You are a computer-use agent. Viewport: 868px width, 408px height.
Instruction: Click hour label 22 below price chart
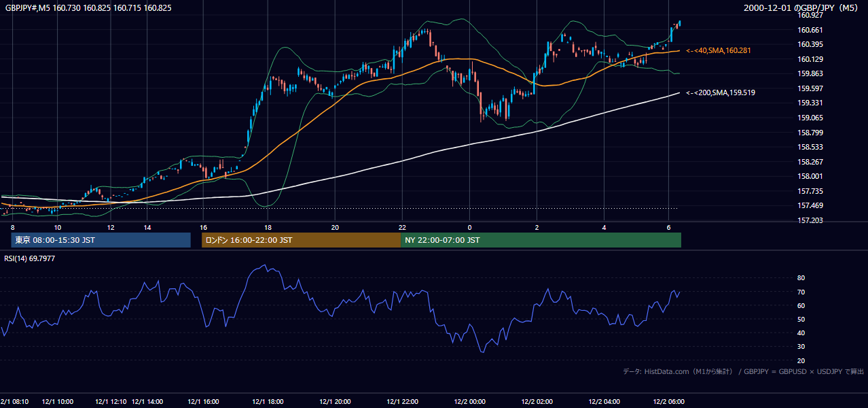403,227
